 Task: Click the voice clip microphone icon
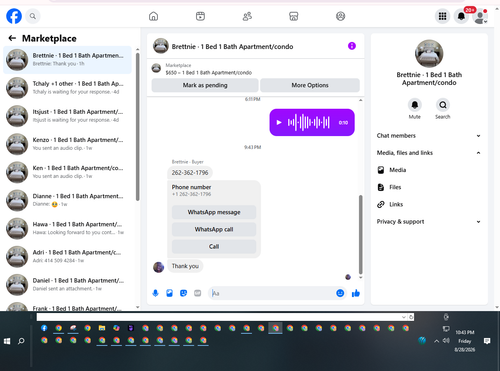(155, 293)
